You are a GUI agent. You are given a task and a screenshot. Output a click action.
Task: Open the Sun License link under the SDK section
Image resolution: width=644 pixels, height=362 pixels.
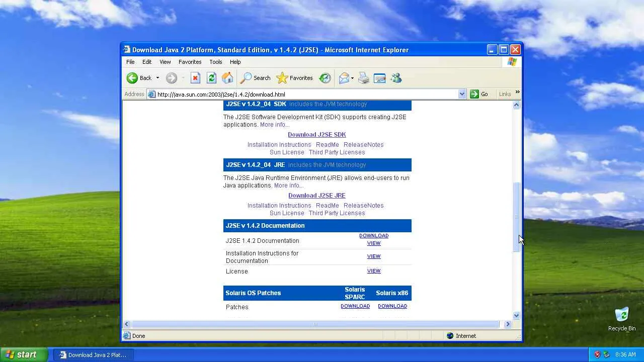287,152
